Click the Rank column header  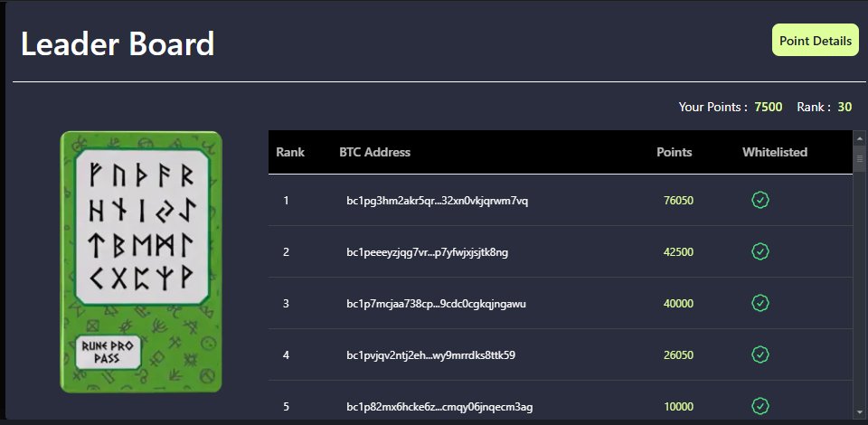pyautogui.click(x=290, y=152)
